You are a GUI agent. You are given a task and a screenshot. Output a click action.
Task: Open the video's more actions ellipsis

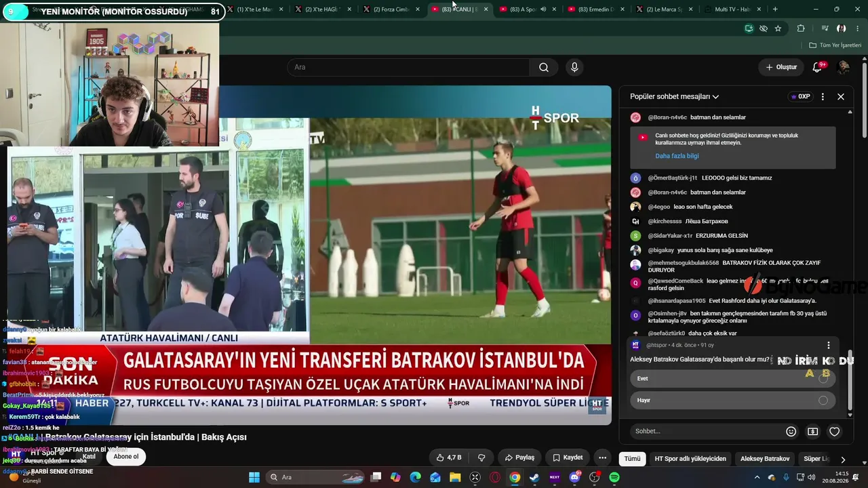pos(602,457)
